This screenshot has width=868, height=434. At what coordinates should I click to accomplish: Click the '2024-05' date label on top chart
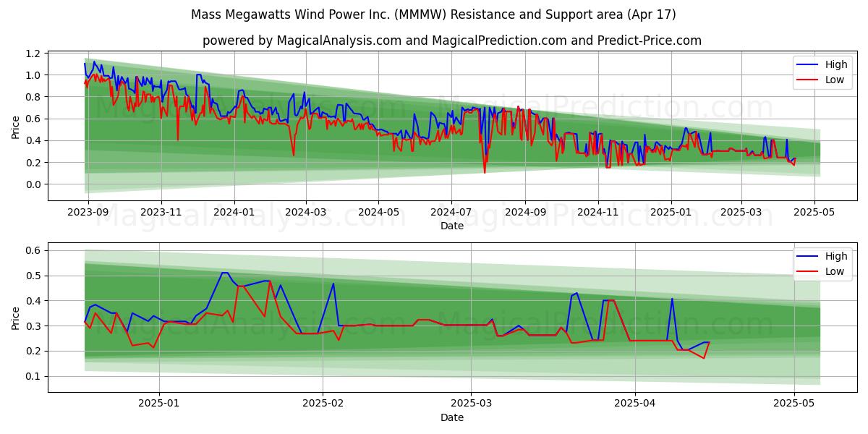(378, 213)
